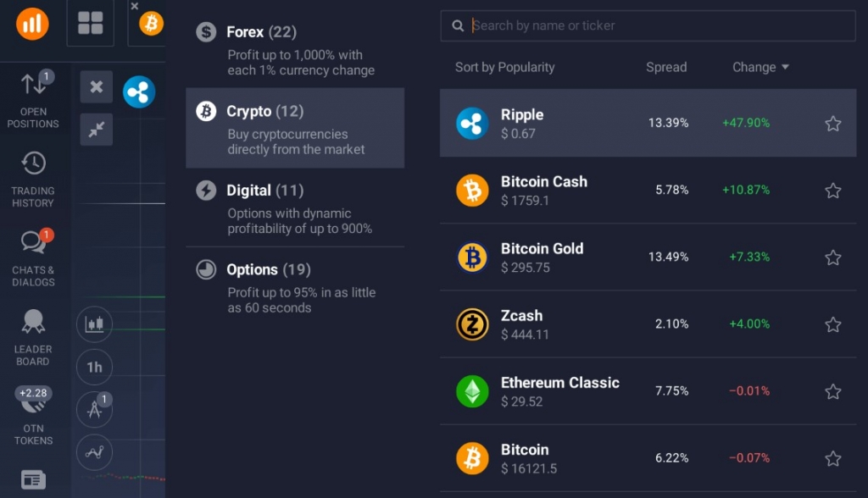868x498 pixels.
Task: Toggle favorite star for Zcash
Action: pos(832,324)
